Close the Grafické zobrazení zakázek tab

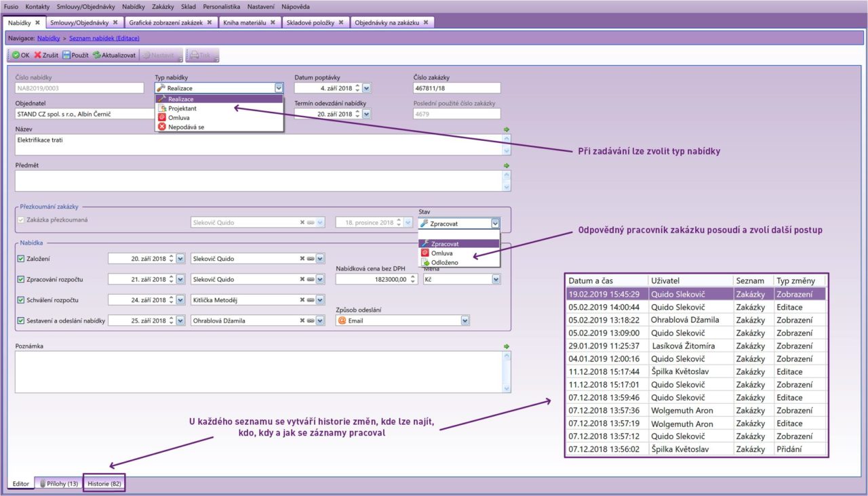(x=210, y=22)
